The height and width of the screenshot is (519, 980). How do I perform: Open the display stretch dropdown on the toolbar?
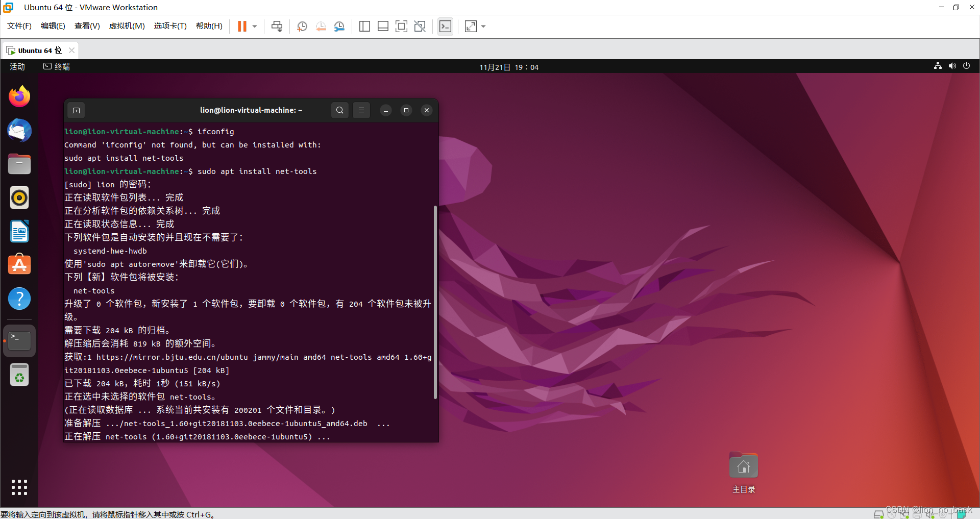pos(484,26)
